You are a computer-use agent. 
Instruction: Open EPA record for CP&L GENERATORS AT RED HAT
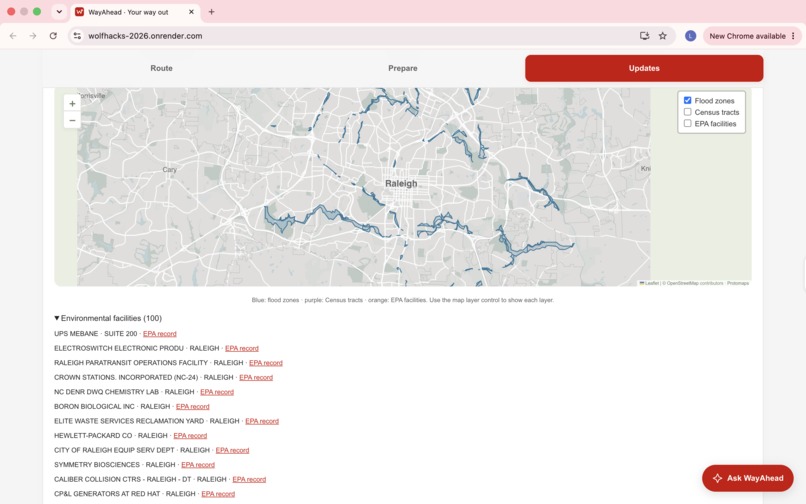pos(218,494)
